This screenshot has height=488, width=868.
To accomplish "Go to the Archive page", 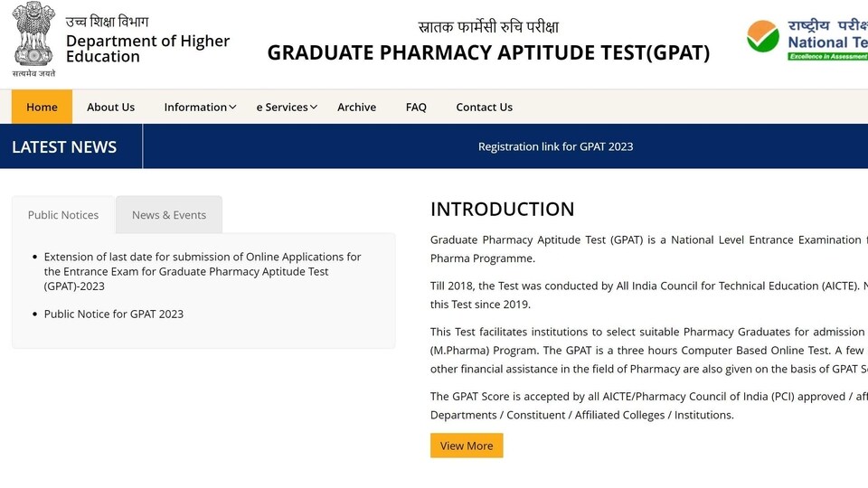I will point(356,107).
